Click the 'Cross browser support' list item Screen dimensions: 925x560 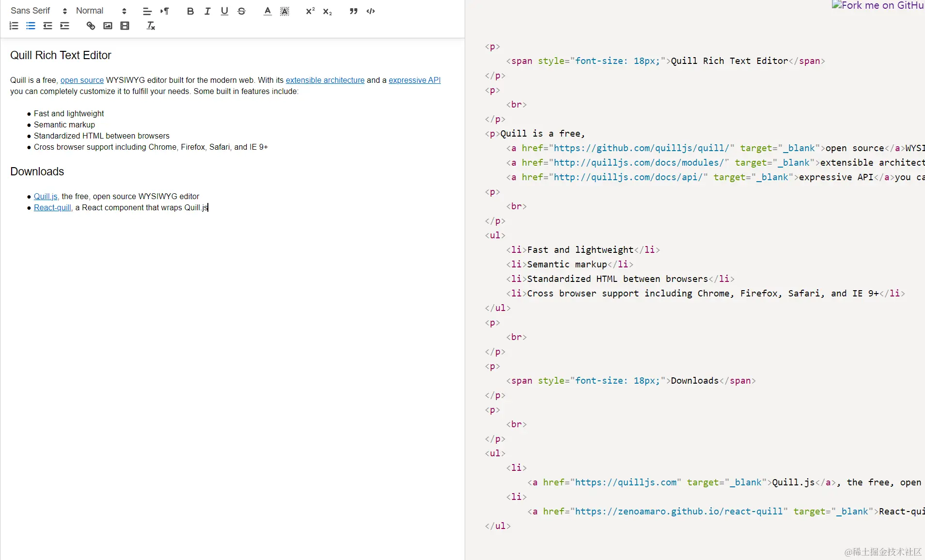tap(151, 147)
